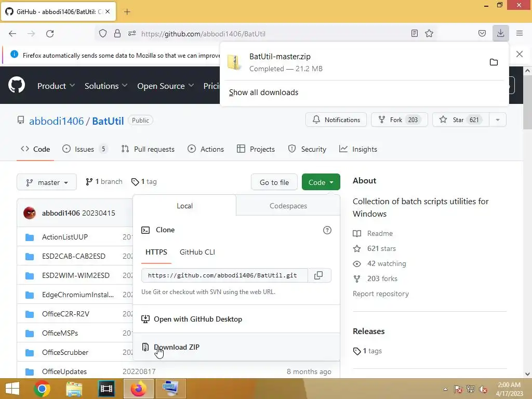
Task: Click the Notifications button
Action: (x=336, y=120)
